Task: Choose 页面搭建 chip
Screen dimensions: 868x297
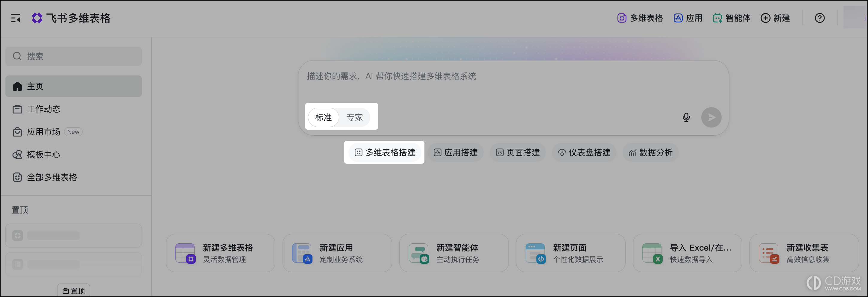Action: (518, 153)
